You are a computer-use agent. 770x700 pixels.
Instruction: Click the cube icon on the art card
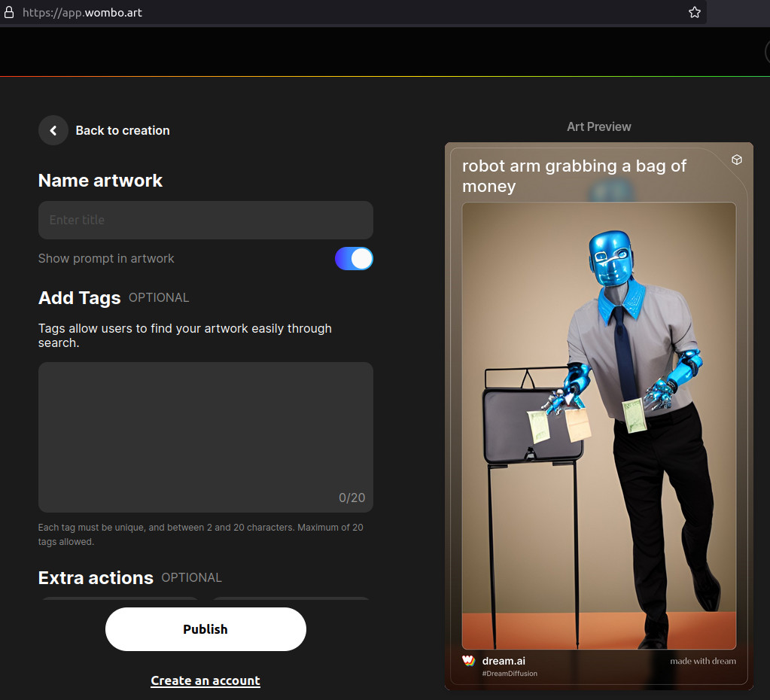click(x=737, y=160)
